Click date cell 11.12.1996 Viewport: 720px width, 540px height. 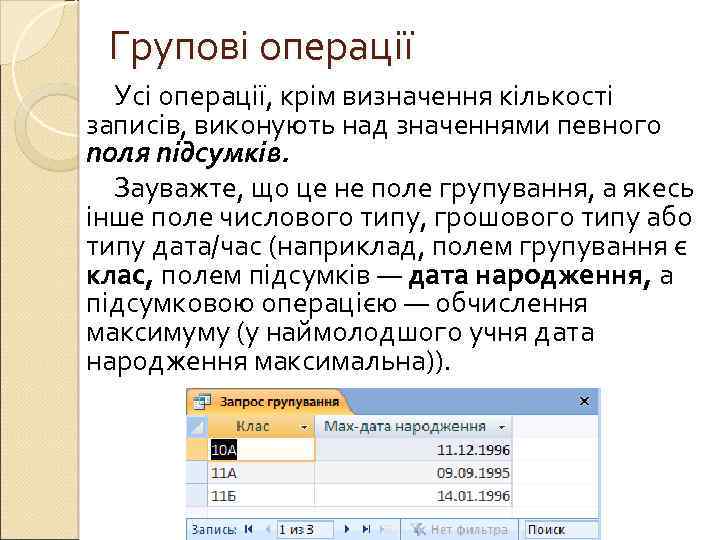point(413,449)
